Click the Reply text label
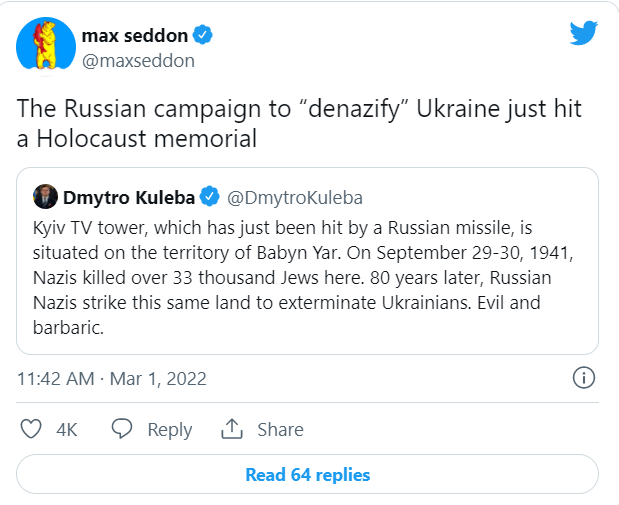619x505 pixels. pyautogui.click(x=169, y=429)
